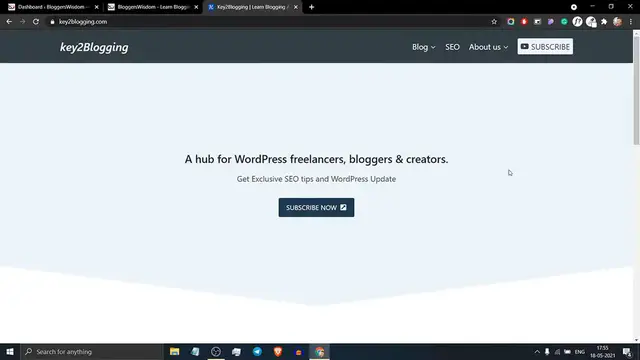Bookmark this page with the star icon
The height and width of the screenshot is (360, 640).
[x=494, y=22]
